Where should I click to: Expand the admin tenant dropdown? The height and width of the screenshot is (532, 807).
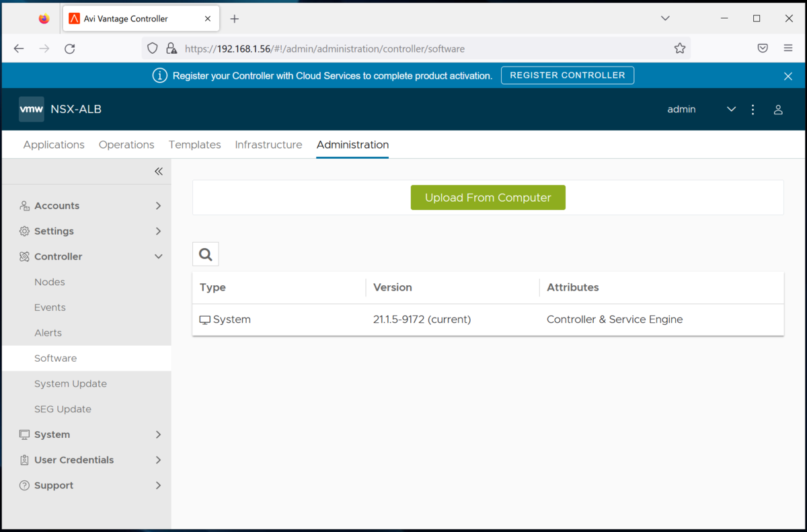tap(731, 110)
